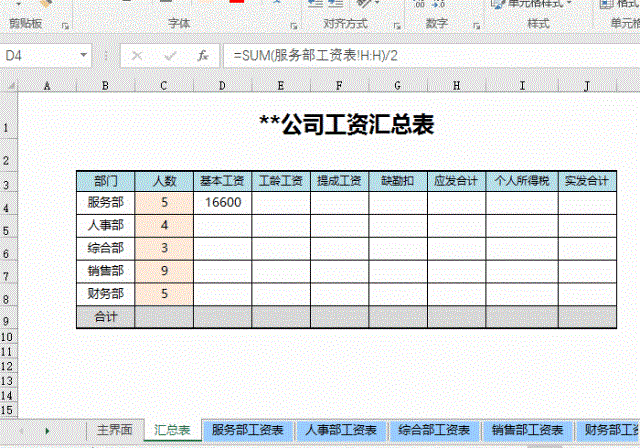
Task: Switch to the 主界面 sheet tab
Action: tap(115, 430)
